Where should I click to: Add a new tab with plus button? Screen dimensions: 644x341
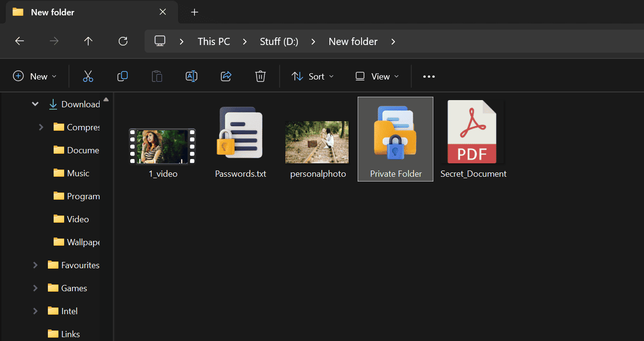tap(194, 12)
